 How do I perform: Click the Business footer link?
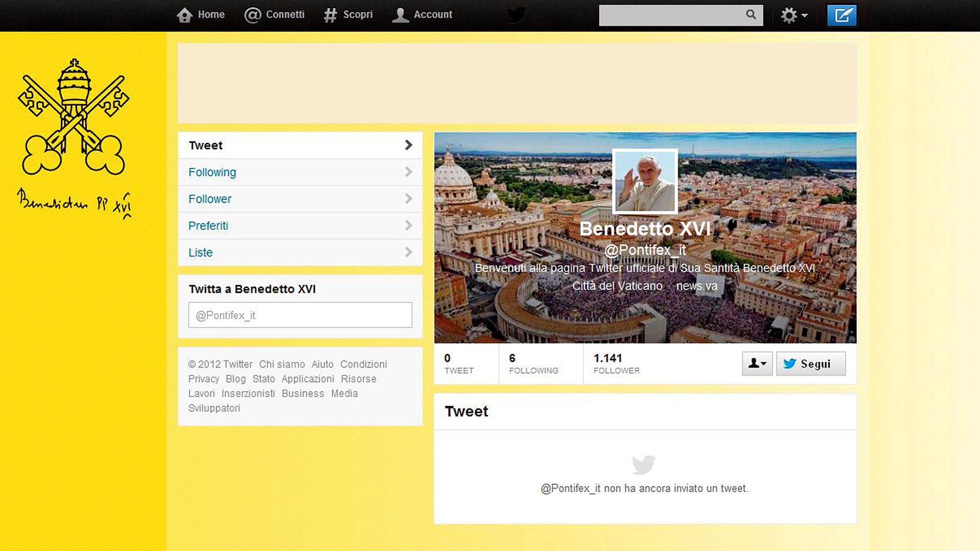(x=303, y=393)
